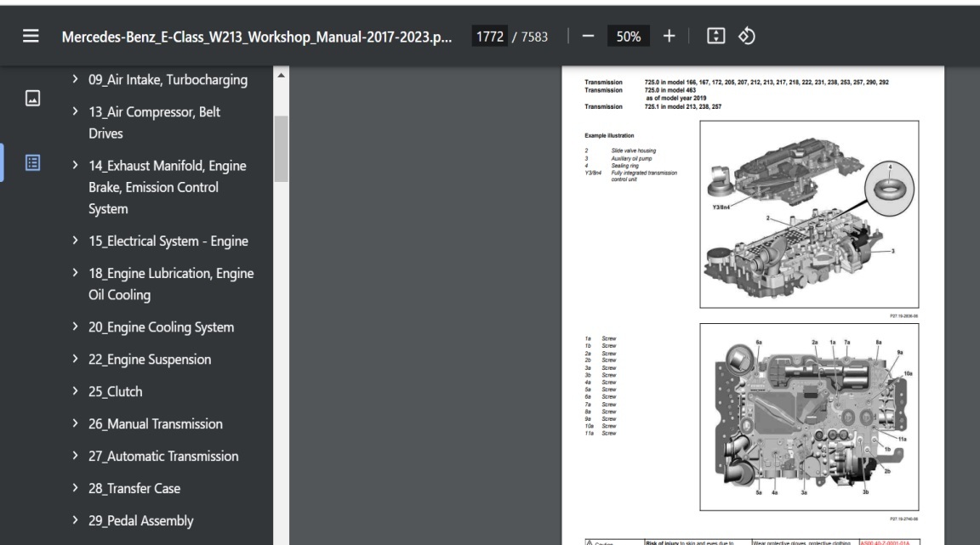Open the 20_Engine Cooling System bookmark
Image resolution: width=980 pixels, height=545 pixels.
pos(162,326)
